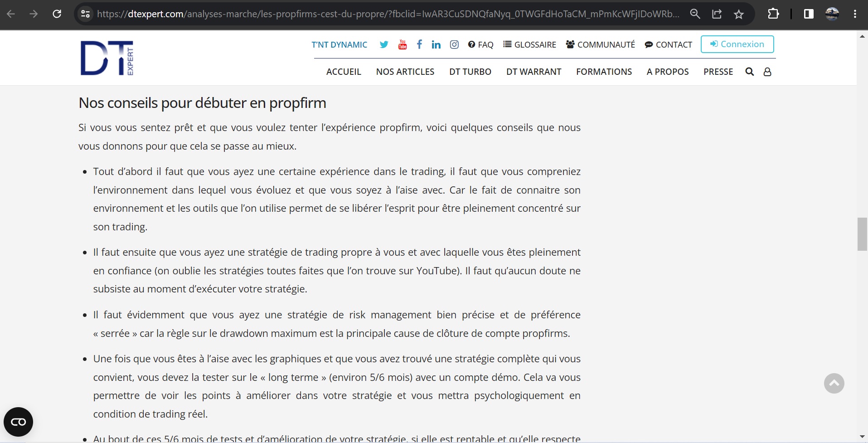Go forward in browser history
This screenshot has height=443, width=868.
34,14
